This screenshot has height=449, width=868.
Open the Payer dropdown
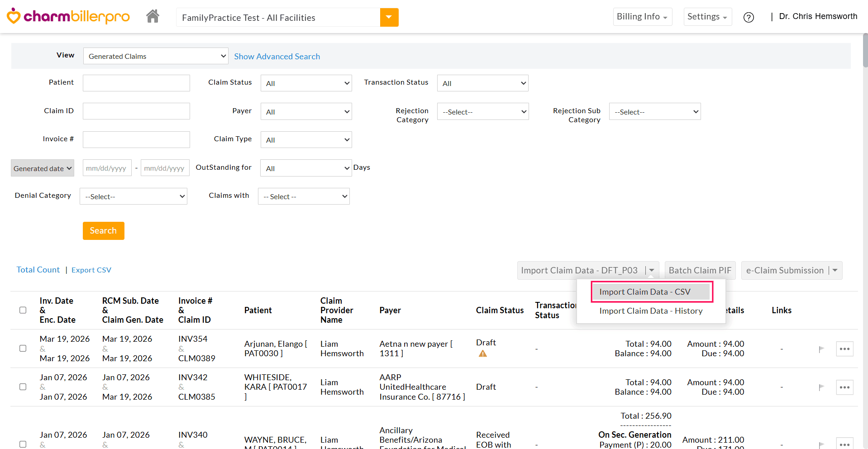(x=306, y=112)
